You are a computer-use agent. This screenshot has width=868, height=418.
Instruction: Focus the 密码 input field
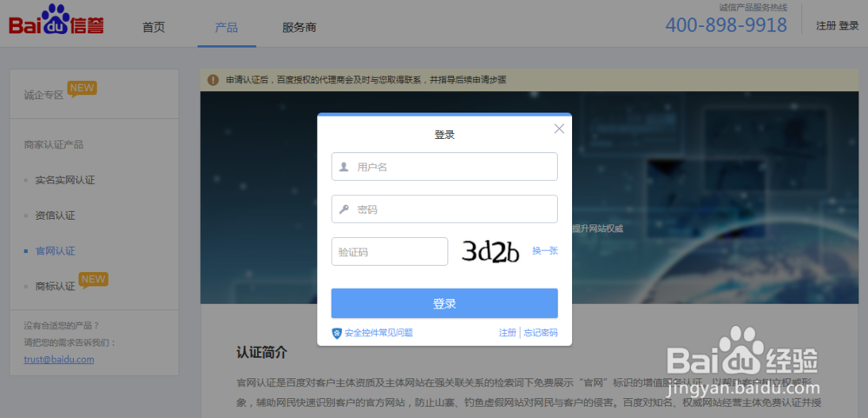click(444, 209)
